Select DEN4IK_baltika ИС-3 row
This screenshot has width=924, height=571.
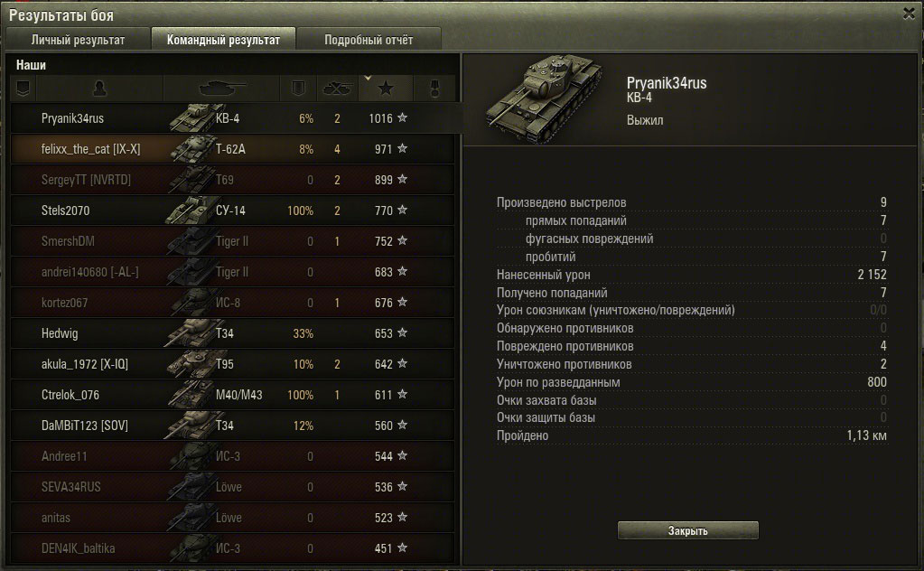tap(232, 548)
